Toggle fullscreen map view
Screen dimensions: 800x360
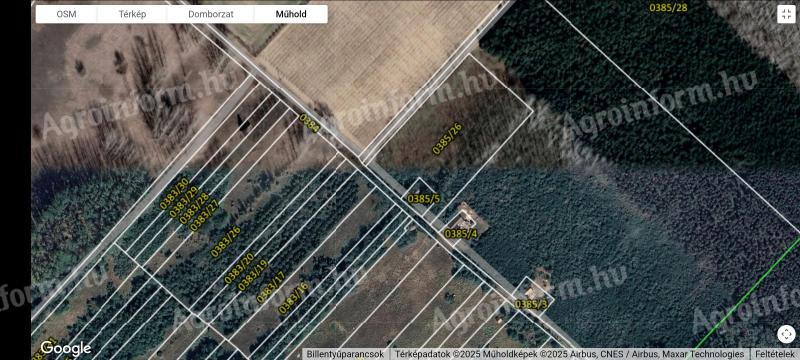coord(786,14)
